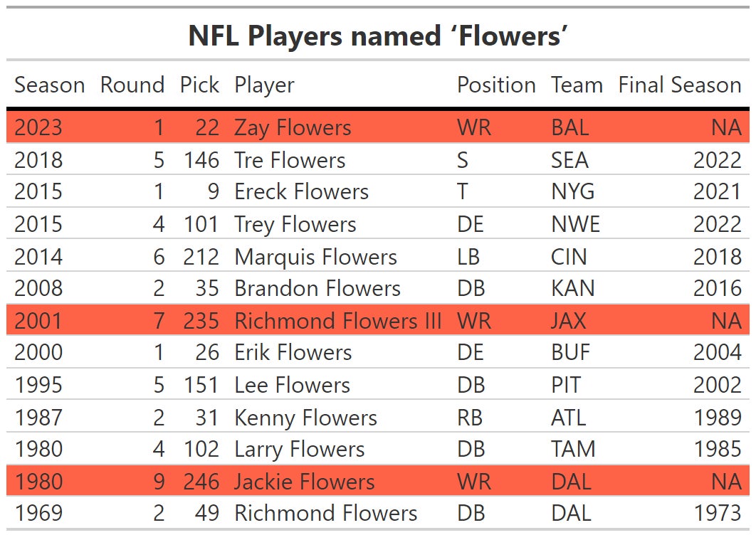756x535 pixels.
Task: Select the Zay Flowers player name
Action: click(293, 128)
